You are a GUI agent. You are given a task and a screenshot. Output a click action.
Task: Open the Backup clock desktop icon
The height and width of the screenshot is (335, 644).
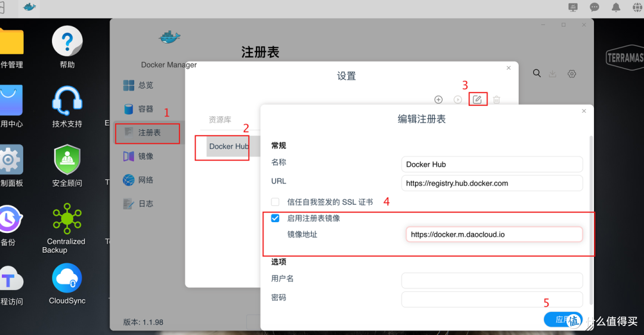coord(10,219)
